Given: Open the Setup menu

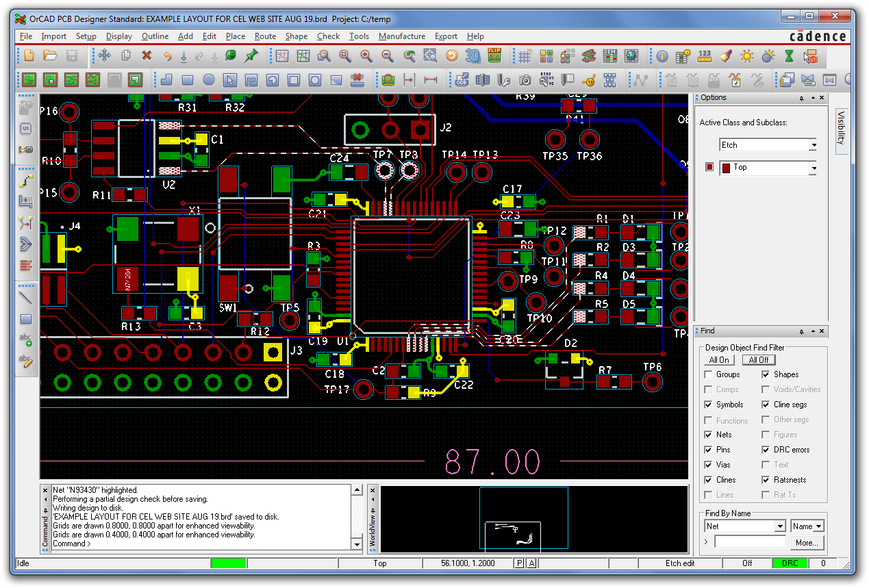Looking at the screenshot, I should click(86, 36).
